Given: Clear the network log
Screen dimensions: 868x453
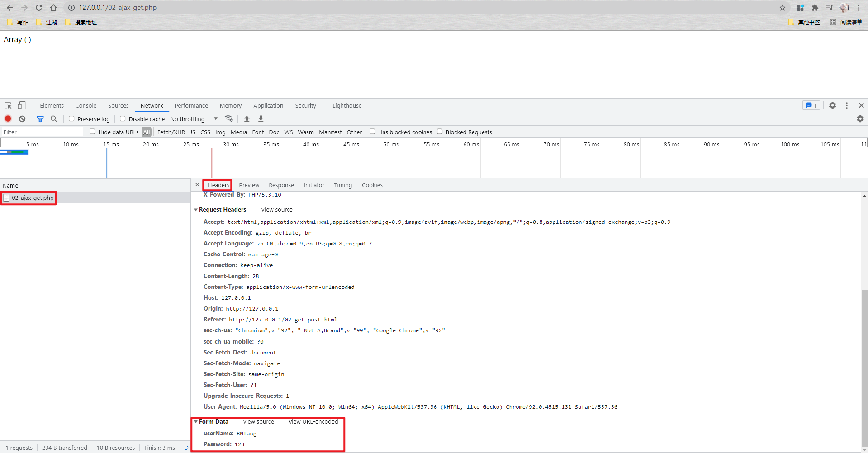Looking at the screenshot, I should click(x=22, y=118).
